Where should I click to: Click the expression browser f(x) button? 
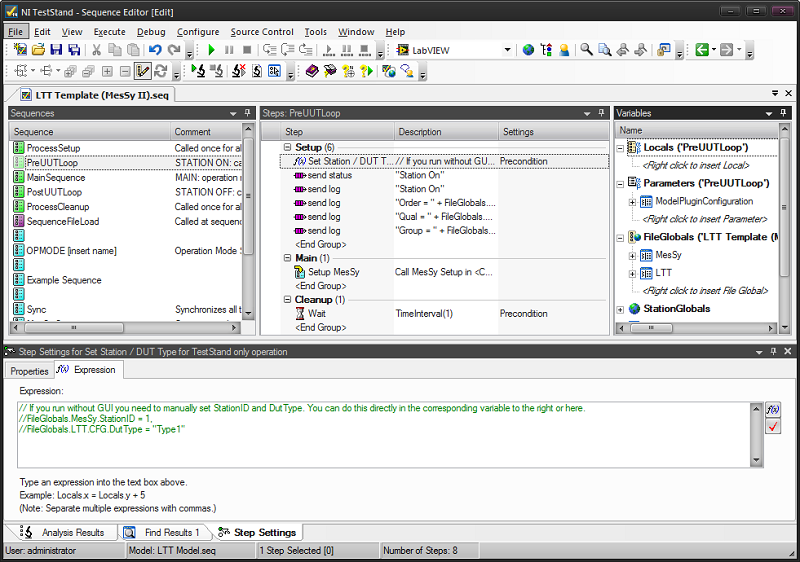point(773,410)
